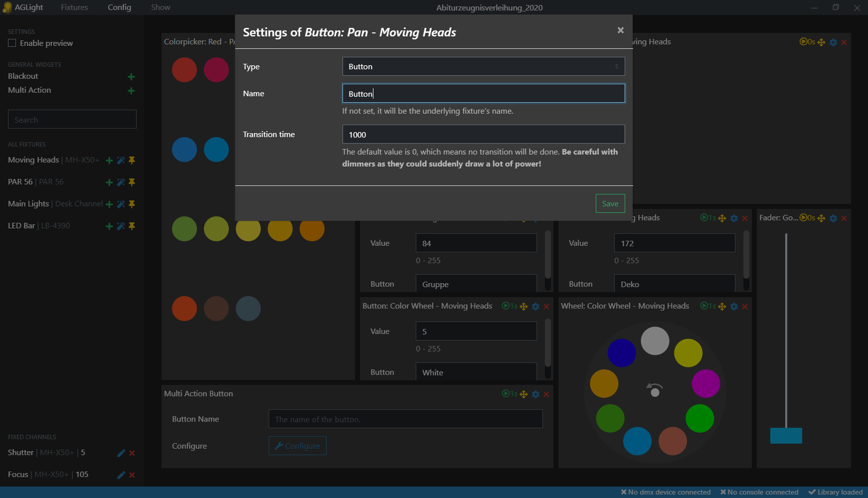
Task: Open the magic wand for LED Bar
Action: (x=121, y=226)
